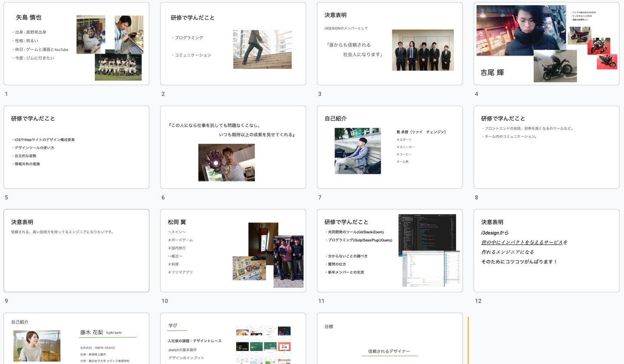Select slide 9 about 高い技術力を持ってるエンジニア

[76, 251]
